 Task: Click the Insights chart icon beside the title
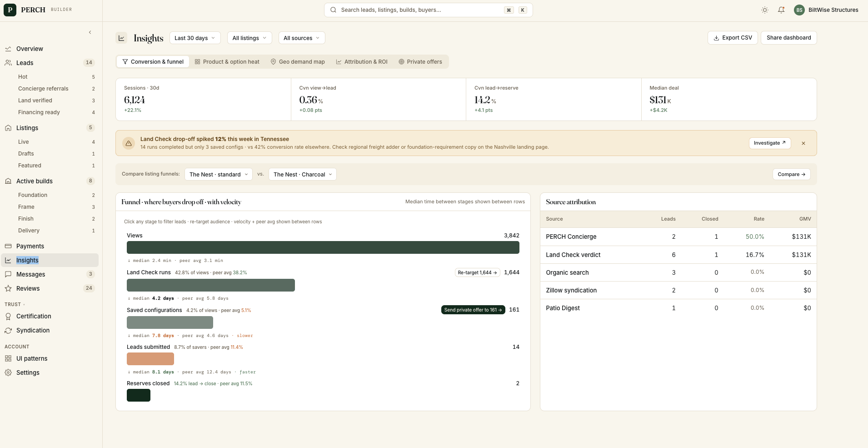pyautogui.click(x=121, y=38)
